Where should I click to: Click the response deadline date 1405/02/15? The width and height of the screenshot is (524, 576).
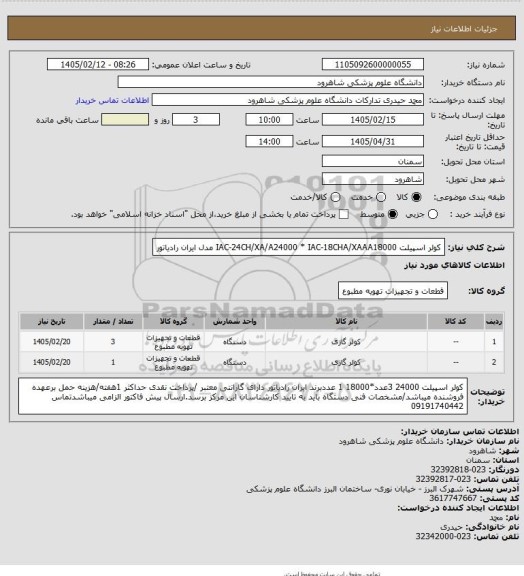click(x=373, y=120)
